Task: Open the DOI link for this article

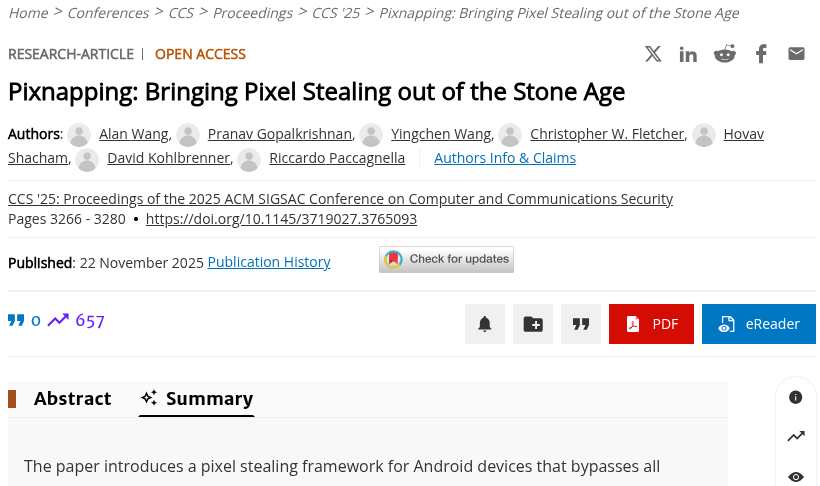Action: 281,219
